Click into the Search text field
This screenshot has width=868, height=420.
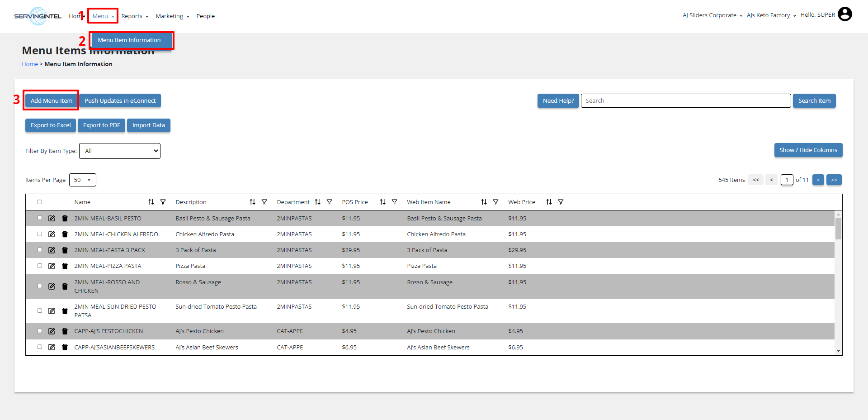click(x=685, y=101)
